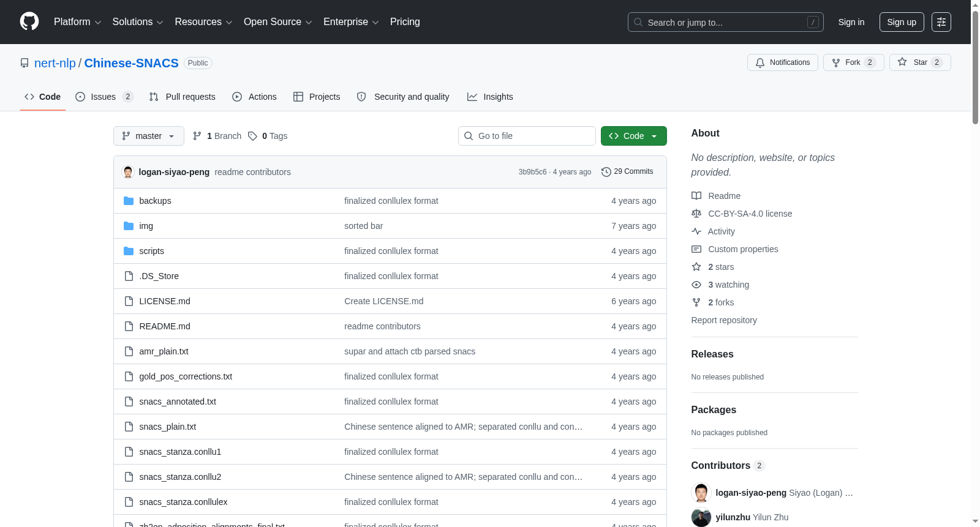Click yilunzhu contributor avatar
The height and width of the screenshot is (527, 980).
coord(701,517)
